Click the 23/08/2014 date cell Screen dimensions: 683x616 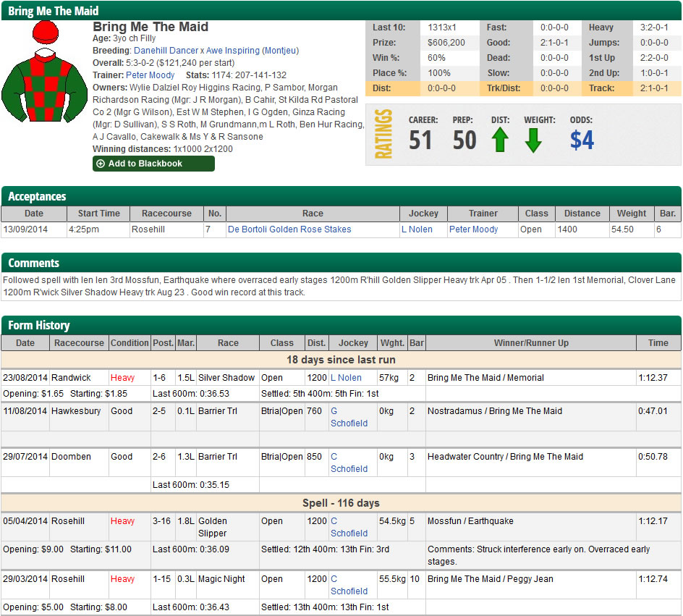25,378
